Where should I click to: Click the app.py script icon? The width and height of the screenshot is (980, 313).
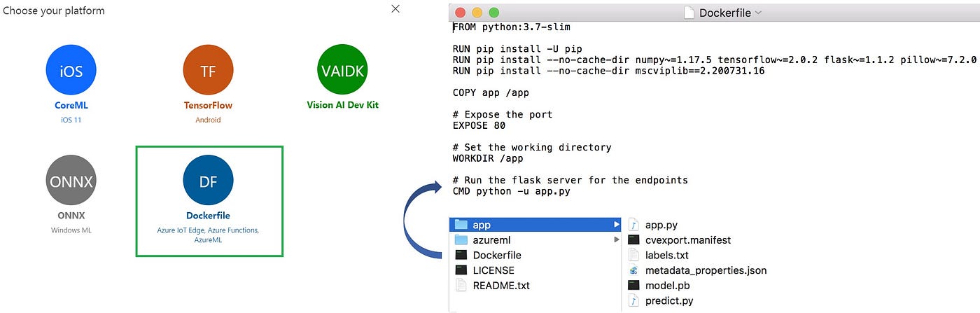click(633, 225)
